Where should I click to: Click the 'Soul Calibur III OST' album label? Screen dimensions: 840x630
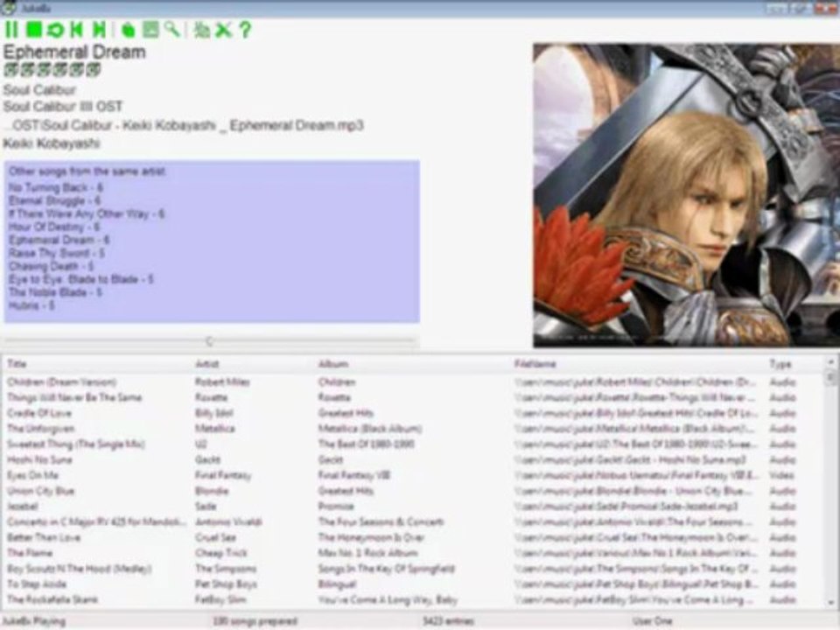(63, 107)
